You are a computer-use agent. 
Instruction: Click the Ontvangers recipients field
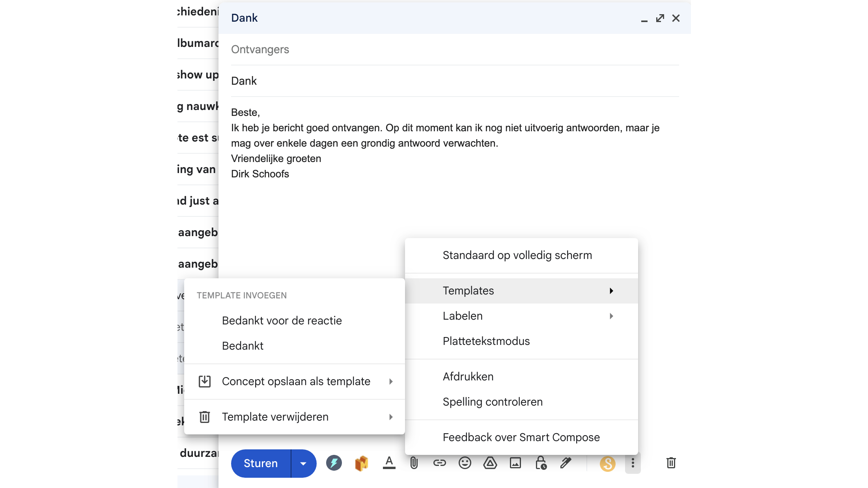(x=454, y=50)
